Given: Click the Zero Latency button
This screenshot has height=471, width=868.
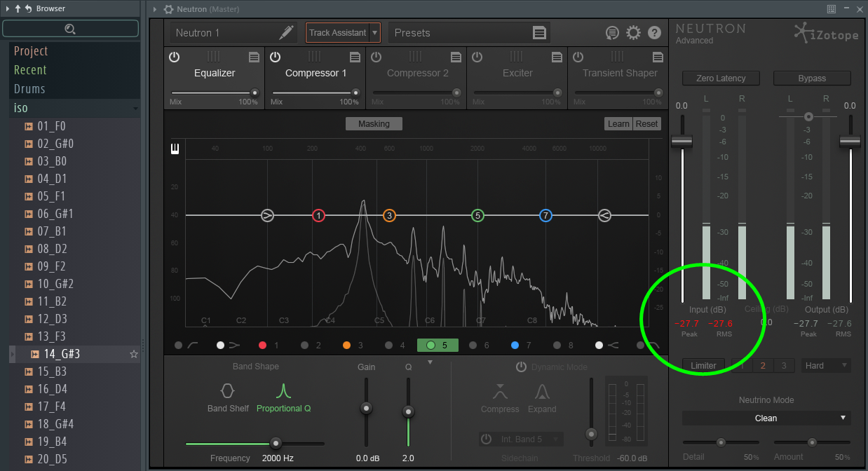Looking at the screenshot, I should (721, 78).
